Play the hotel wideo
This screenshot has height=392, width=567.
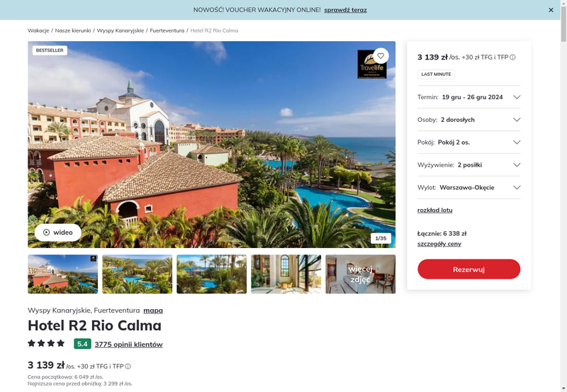[x=58, y=233]
